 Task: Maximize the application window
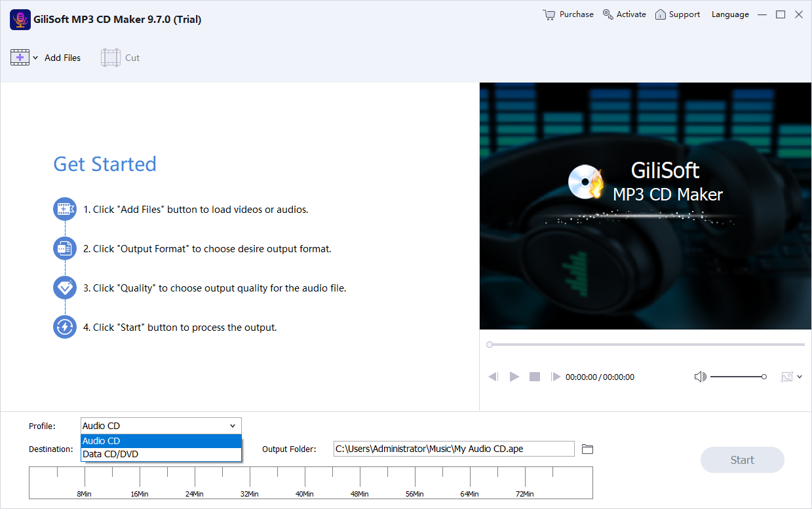tap(781, 14)
